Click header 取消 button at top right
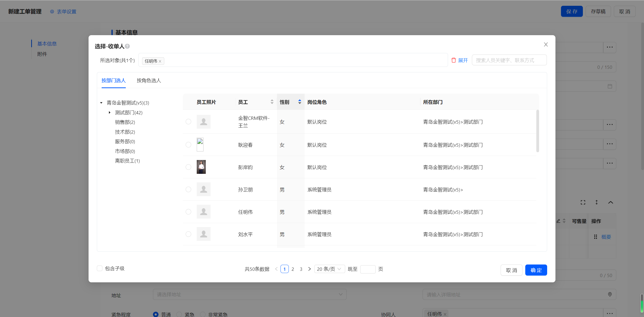This screenshot has height=317, width=644. pyautogui.click(x=625, y=11)
